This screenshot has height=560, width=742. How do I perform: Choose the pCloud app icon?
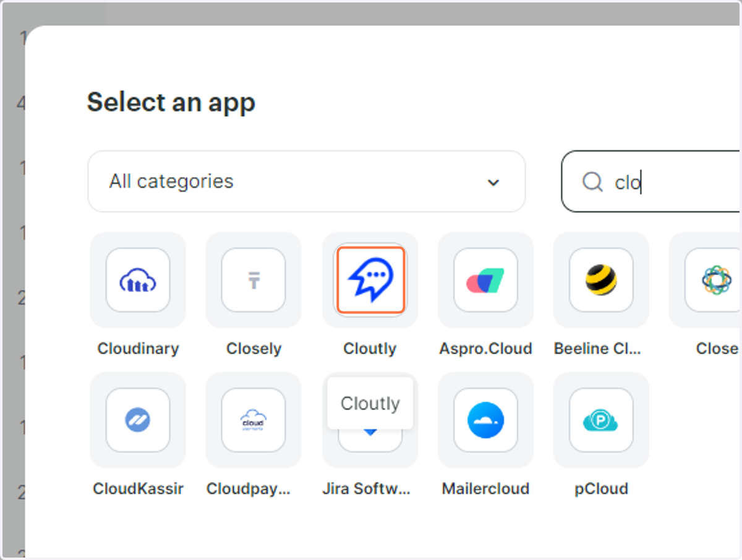(601, 420)
